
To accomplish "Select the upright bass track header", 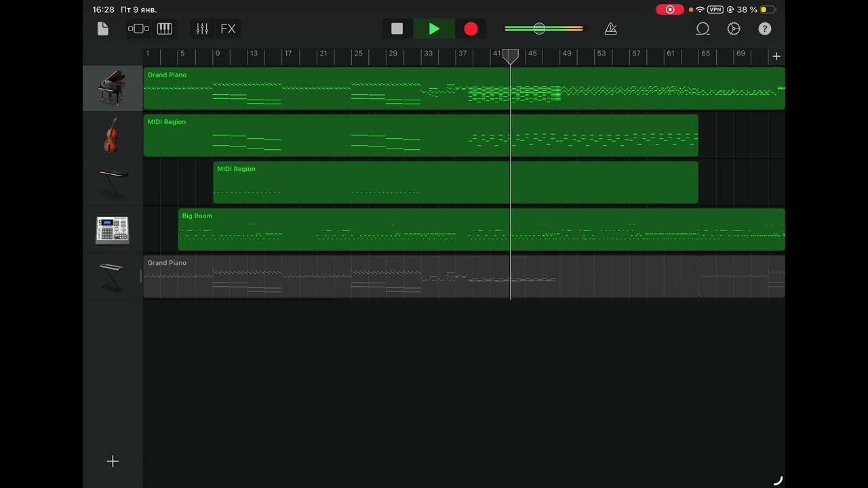I will [x=113, y=135].
